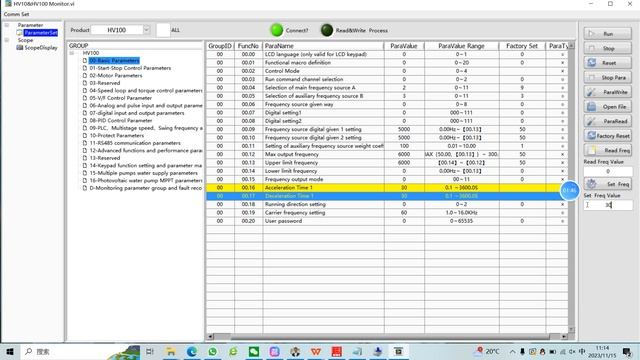
Task: Collapse the Scope tree node
Action: [x=7, y=40]
